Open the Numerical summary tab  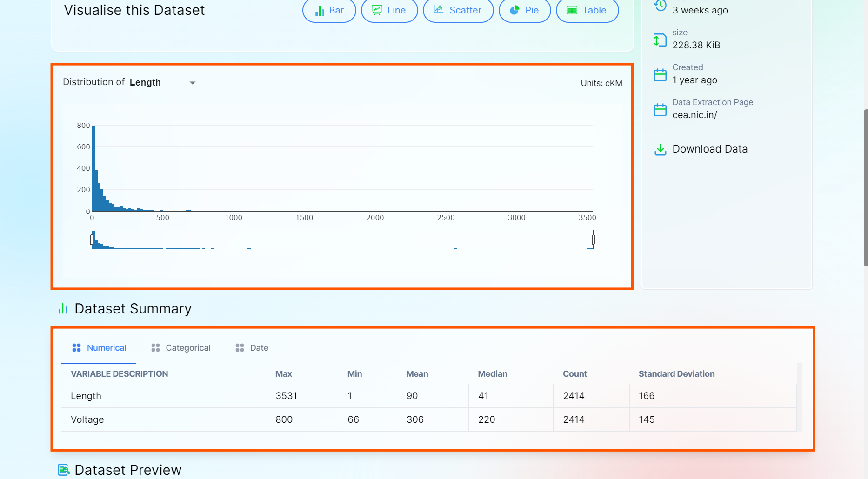coord(99,348)
